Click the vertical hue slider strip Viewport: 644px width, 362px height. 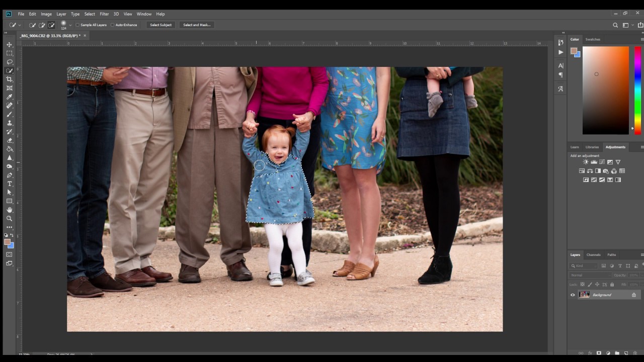click(x=637, y=90)
